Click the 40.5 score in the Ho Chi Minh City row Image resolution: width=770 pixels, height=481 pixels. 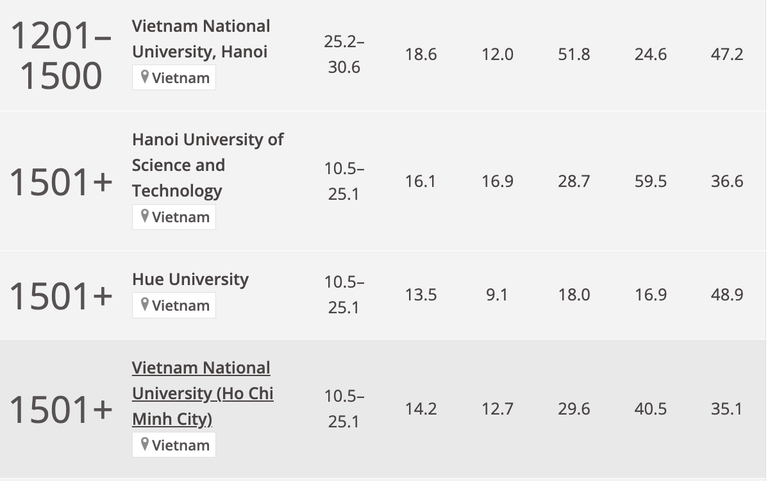(x=650, y=408)
